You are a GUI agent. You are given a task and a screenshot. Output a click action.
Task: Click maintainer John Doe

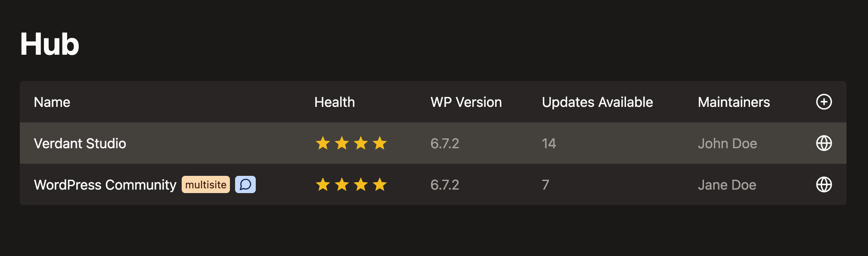coord(728,144)
